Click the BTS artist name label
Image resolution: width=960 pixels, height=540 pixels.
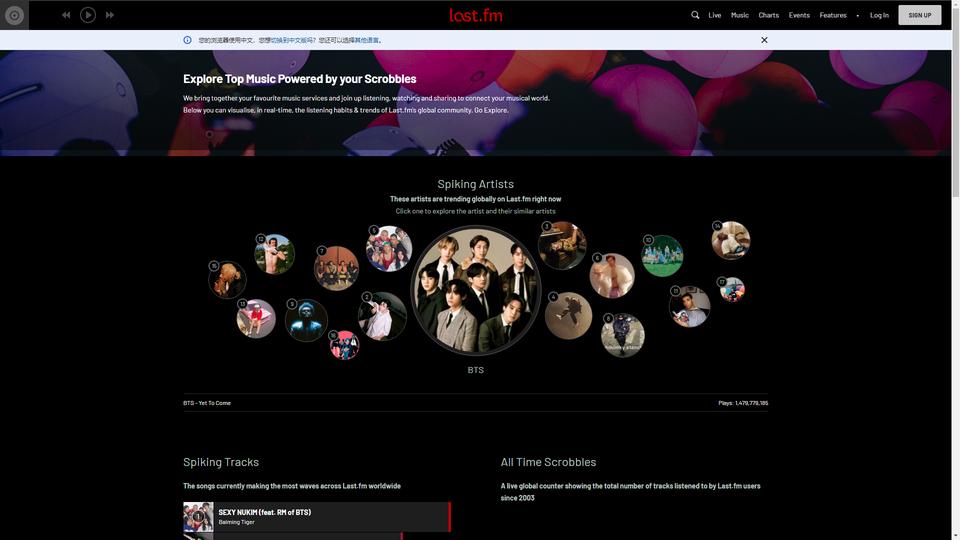click(x=476, y=370)
